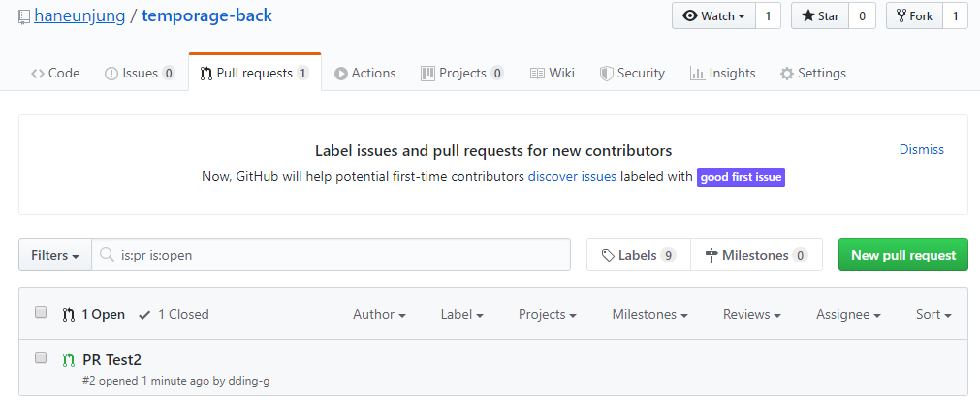The width and height of the screenshot is (980, 400).
Task: Click the is:pr is:open search field
Action: [x=332, y=256]
